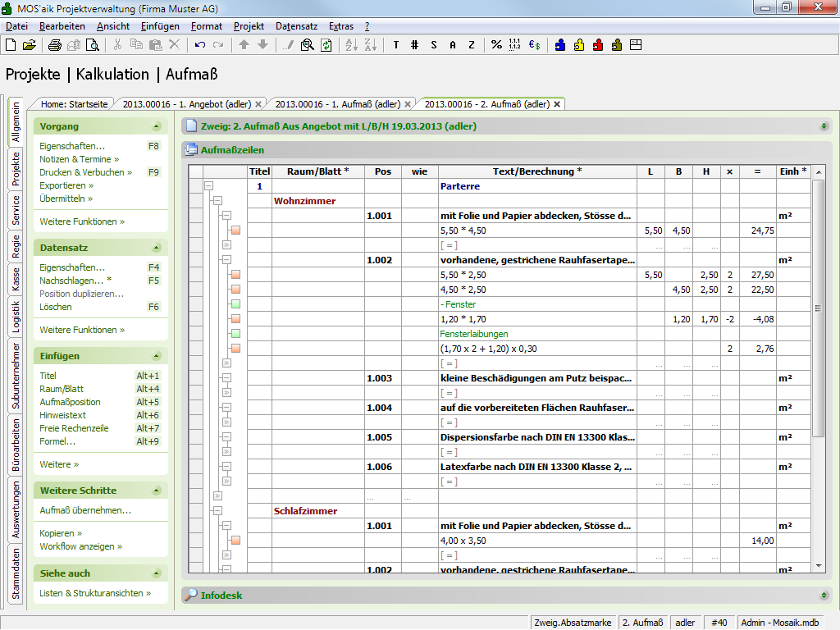Viewport: 840px width, 630px height.
Task: Collapse the Vorgang panel section
Action: point(156,126)
